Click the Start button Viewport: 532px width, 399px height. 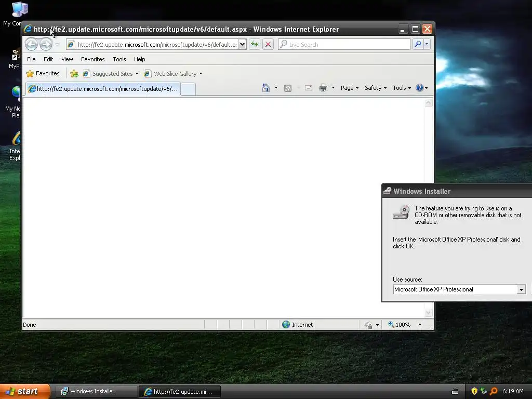tap(25, 391)
